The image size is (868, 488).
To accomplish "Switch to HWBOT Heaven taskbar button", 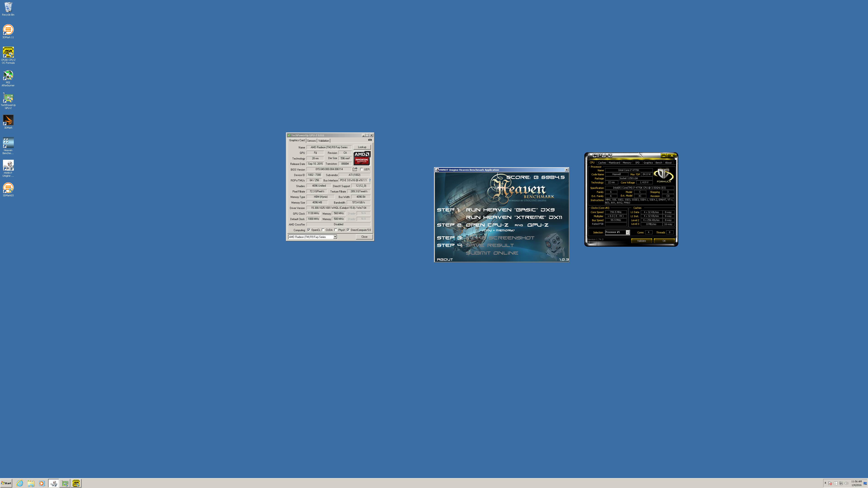I will pyautogui.click(x=54, y=483).
